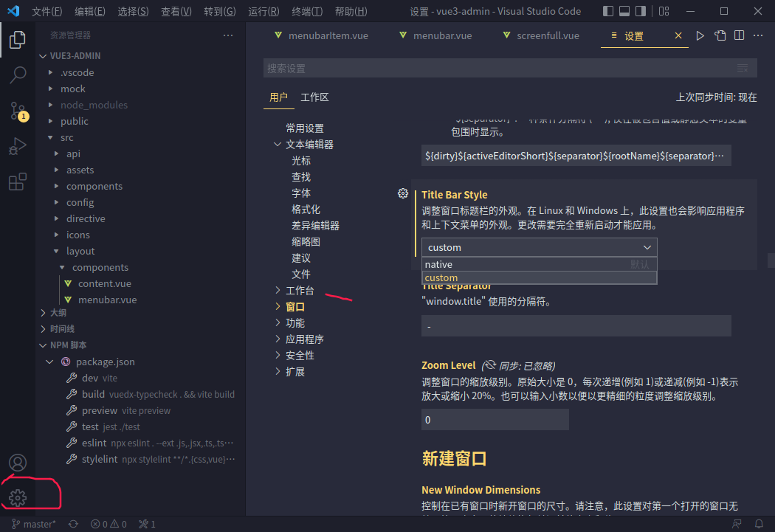This screenshot has width=775, height=532.
Task: Click Open Settings (JSON) icon in tab bar
Action: coord(720,35)
